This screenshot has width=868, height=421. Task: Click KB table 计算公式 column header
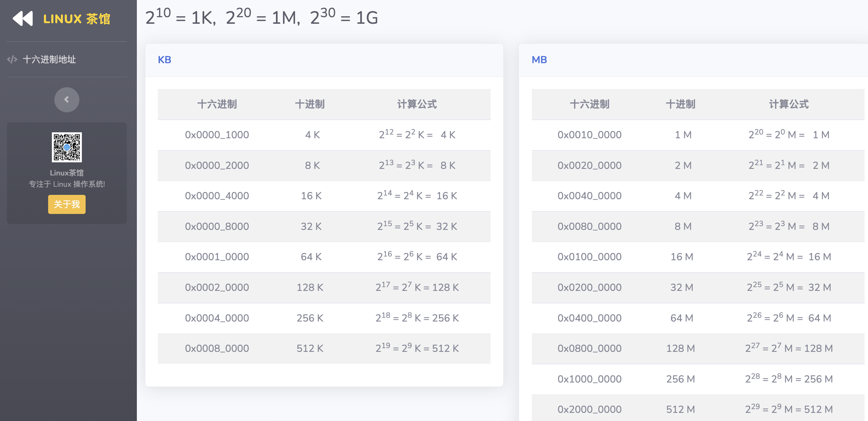[x=417, y=104]
